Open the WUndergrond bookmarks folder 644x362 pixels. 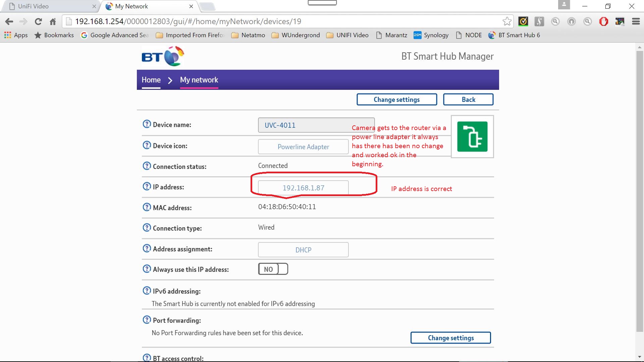coord(296,35)
